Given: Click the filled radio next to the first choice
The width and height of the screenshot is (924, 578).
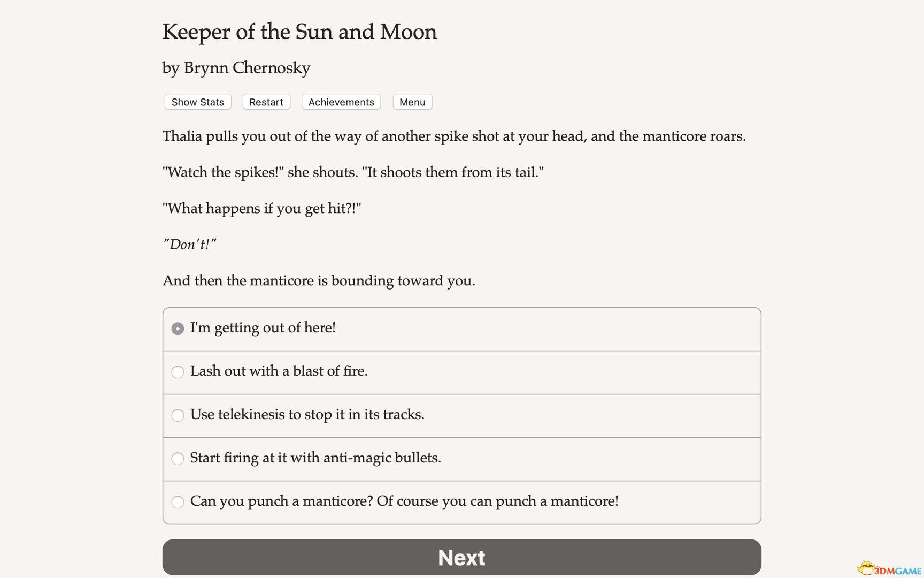Looking at the screenshot, I should point(178,329).
